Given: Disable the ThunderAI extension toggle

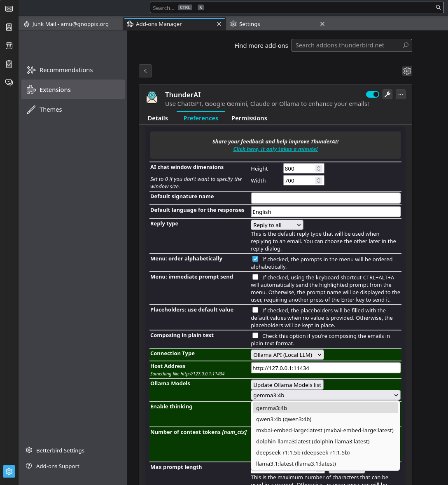Looking at the screenshot, I should [x=372, y=94].
